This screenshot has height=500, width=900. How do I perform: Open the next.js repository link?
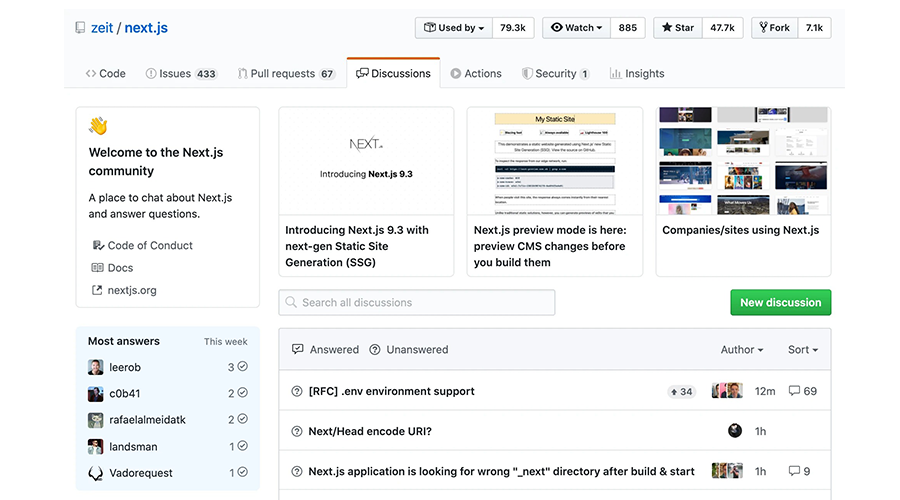click(146, 28)
